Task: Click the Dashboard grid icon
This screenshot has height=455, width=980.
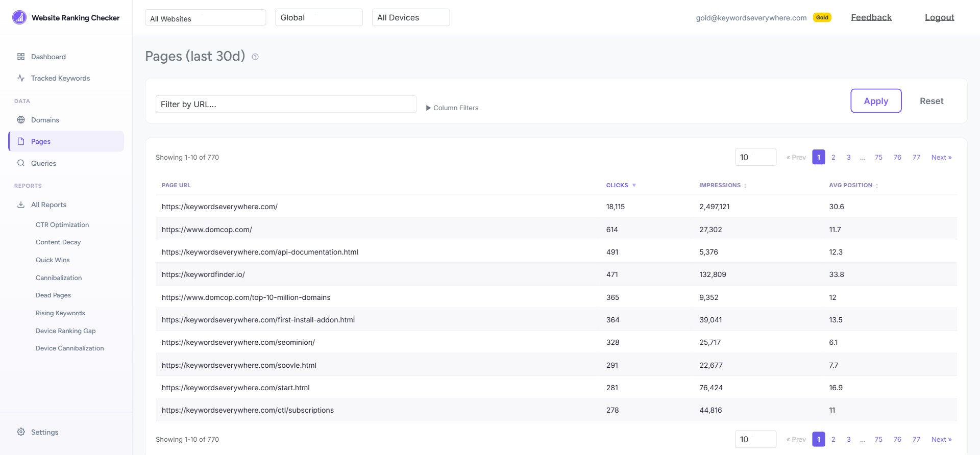Action: pyautogui.click(x=21, y=57)
